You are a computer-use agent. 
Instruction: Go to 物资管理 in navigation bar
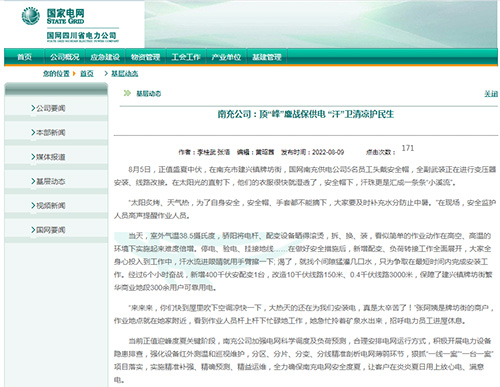tap(145, 57)
